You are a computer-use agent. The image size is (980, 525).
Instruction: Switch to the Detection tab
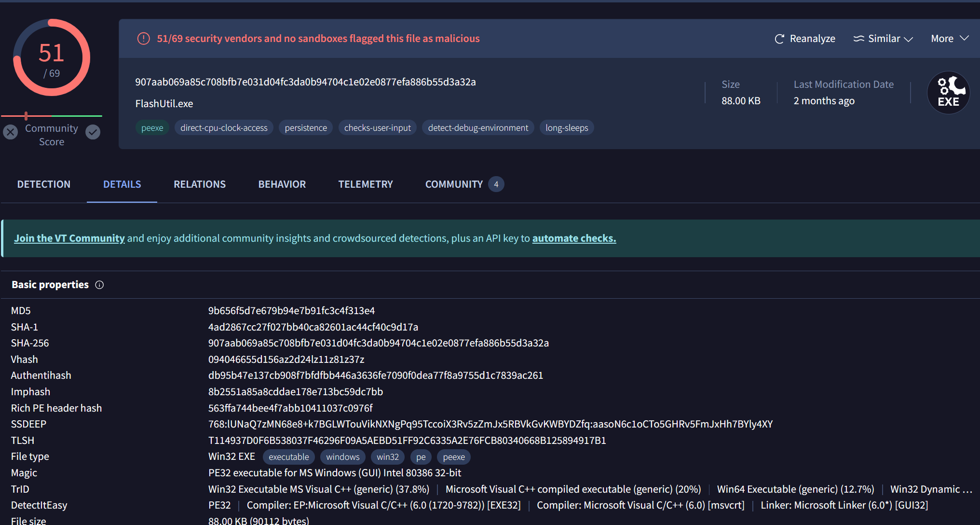44,184
